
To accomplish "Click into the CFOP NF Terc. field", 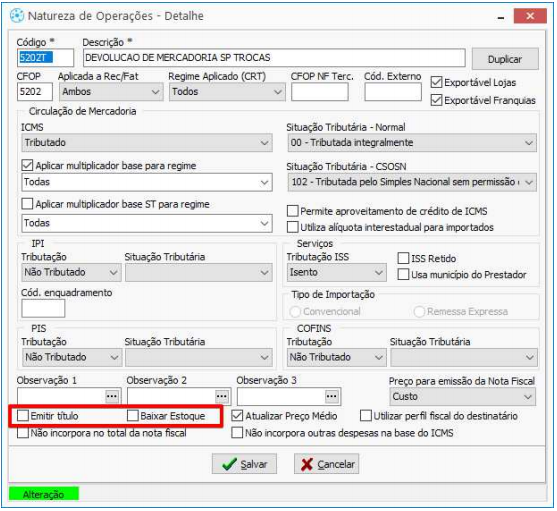I will tap(320, 92).
